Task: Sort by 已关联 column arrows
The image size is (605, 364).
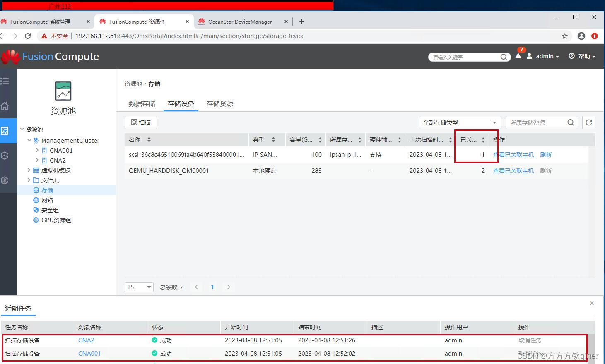Action: coord(483,140)
